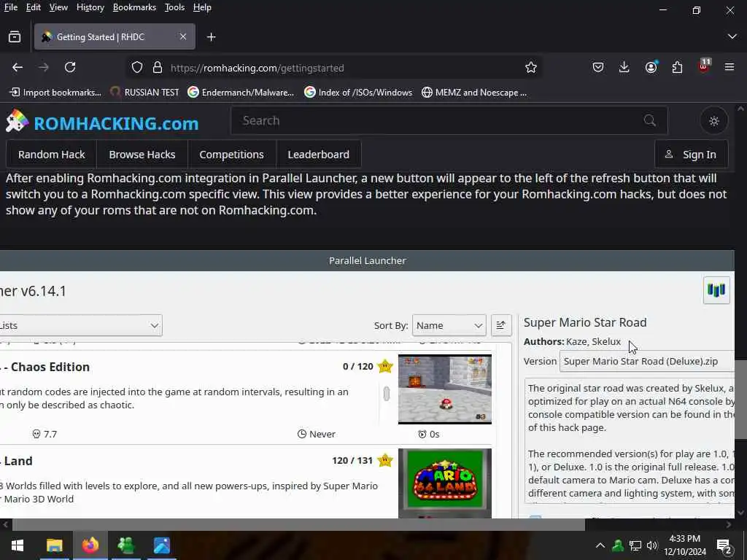747x560 pixels.
Task: Open the History menu
Action: (x=90, y=7)
